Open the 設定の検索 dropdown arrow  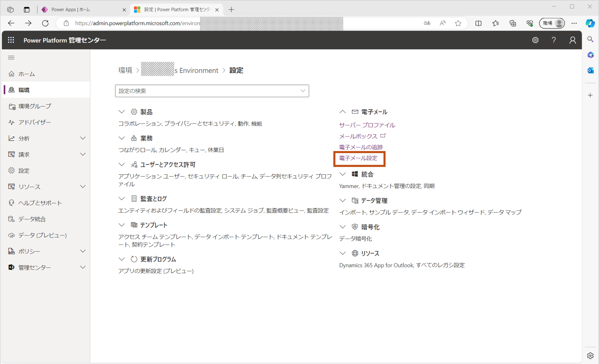tap(303, 91)
